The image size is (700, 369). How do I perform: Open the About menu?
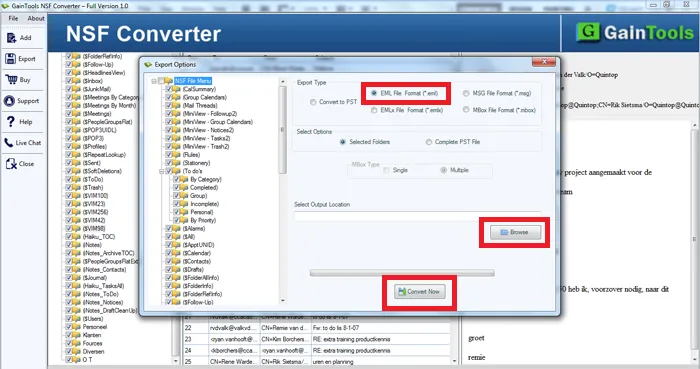click(x=36, y=18)
